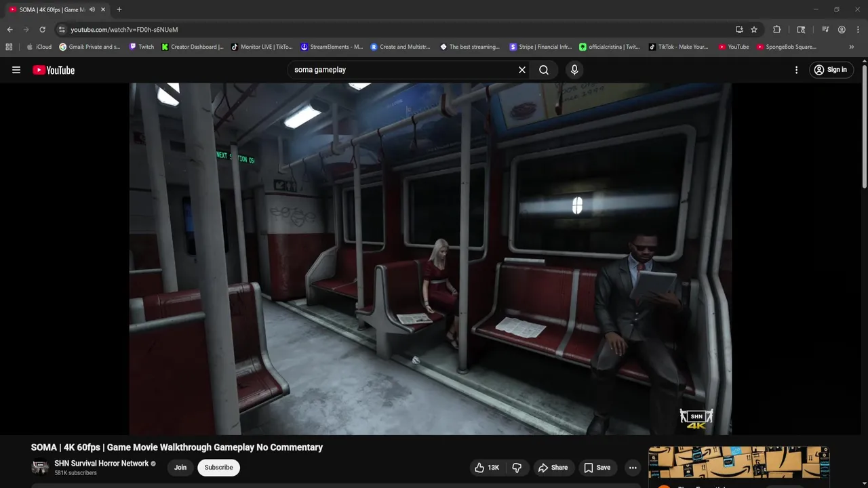Open the TikTok Make Your Day bookmark
Image resolution: width=868 pixels, height=488 pixels.
point(679,47)
